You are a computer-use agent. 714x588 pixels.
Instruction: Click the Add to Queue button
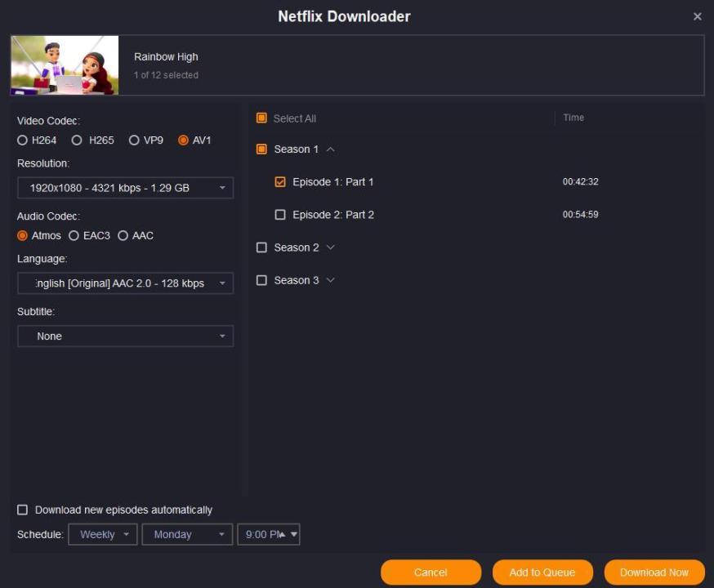click(542, 572)
